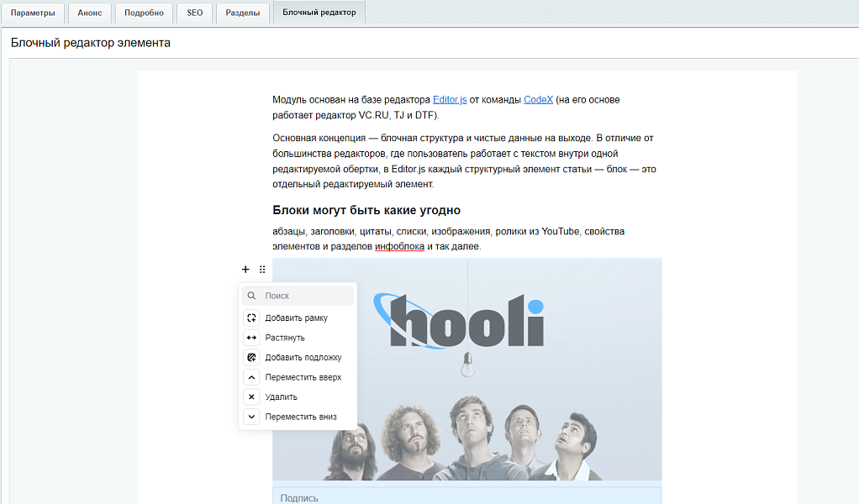Viewport: 859px width, 504px height.
Task: Click the move down chevron icon
Action: pos(251,417)
